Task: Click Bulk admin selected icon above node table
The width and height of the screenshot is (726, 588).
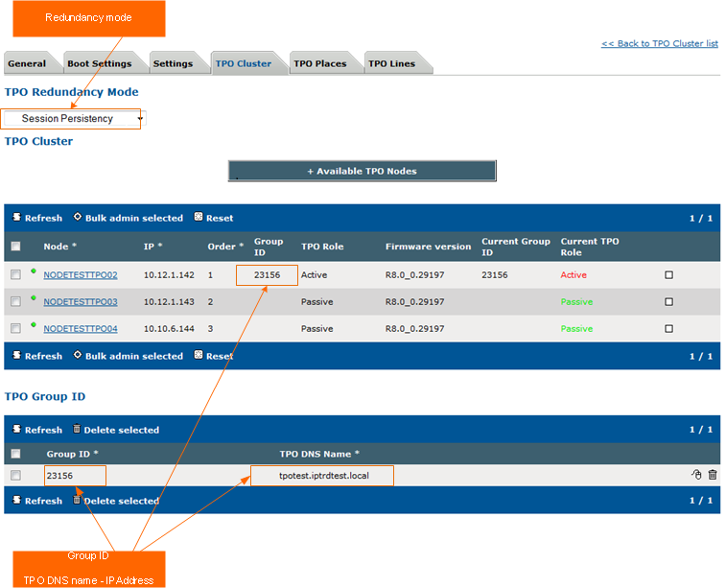Action: pos(78,217)
